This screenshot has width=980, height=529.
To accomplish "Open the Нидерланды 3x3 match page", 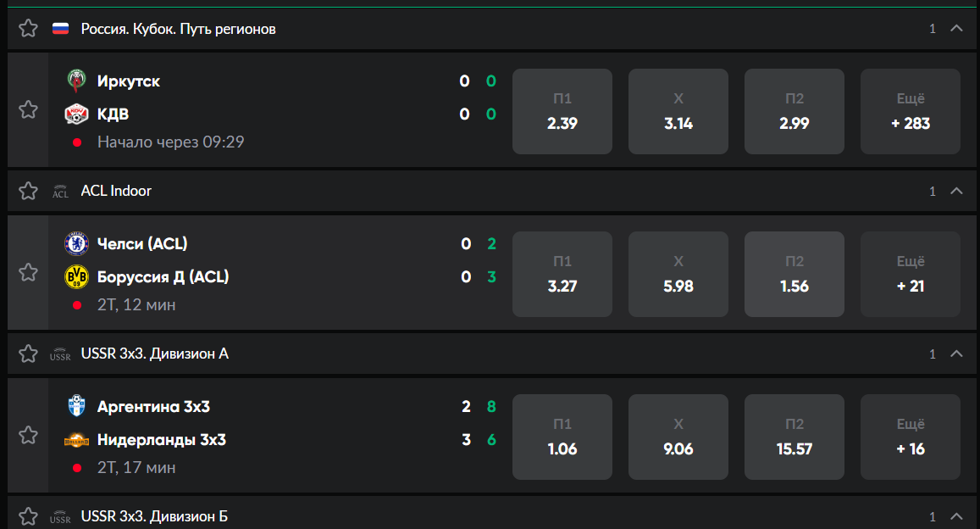I will 161,440.
